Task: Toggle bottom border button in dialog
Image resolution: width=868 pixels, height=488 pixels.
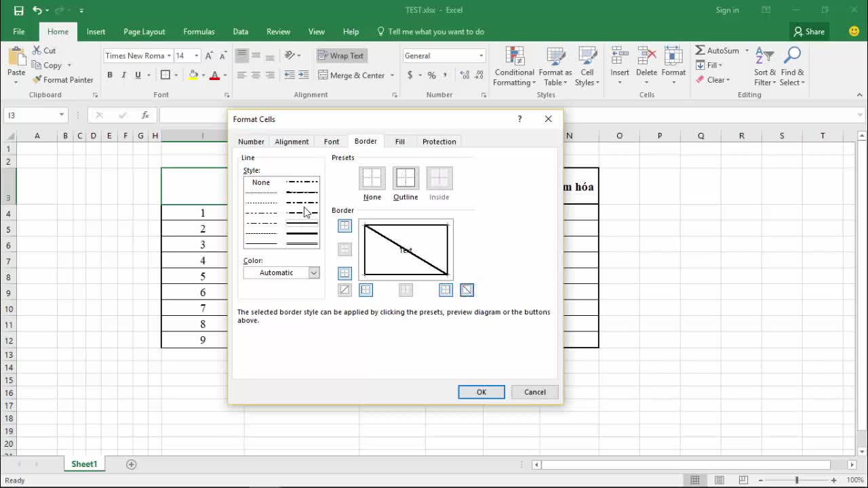Action: click(344, 273)
